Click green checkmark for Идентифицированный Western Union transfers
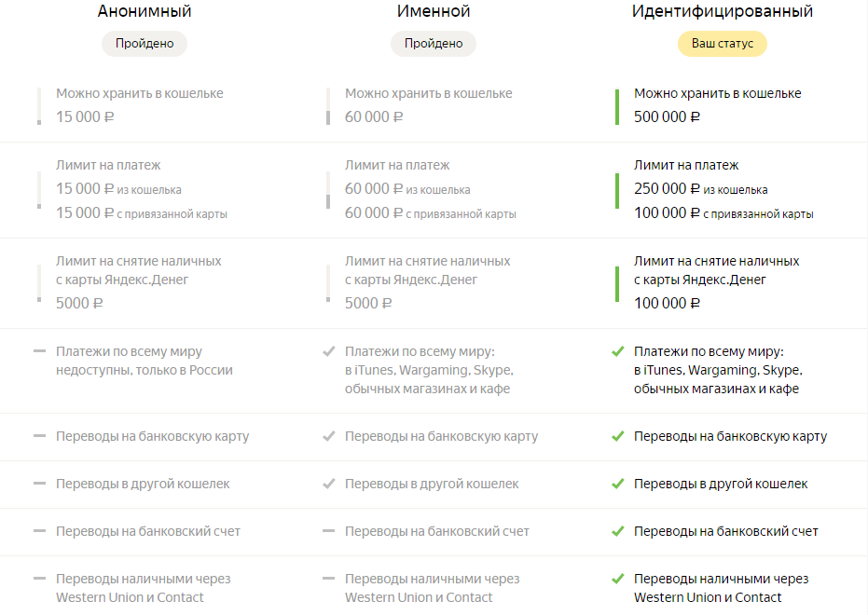The height and width of the screenshot is (615, 868). click(x=618, y=579)
